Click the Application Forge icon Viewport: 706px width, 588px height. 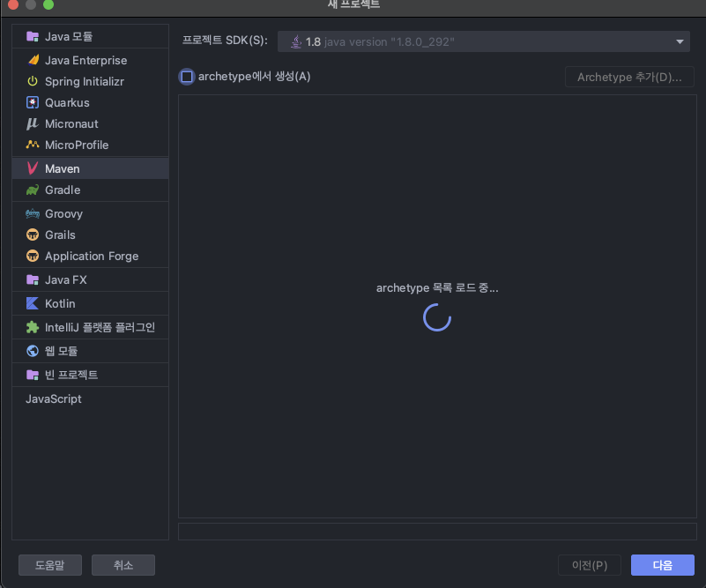pyautogui.click(x=33, y=257)
